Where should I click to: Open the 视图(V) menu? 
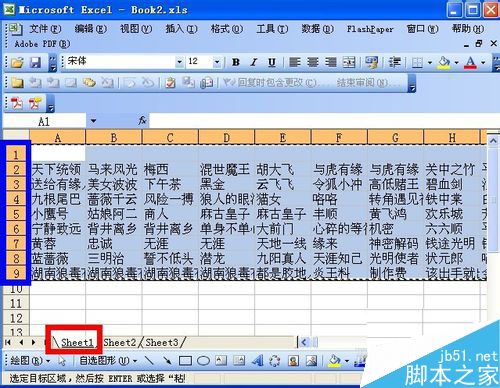click(x=136, y=29)
